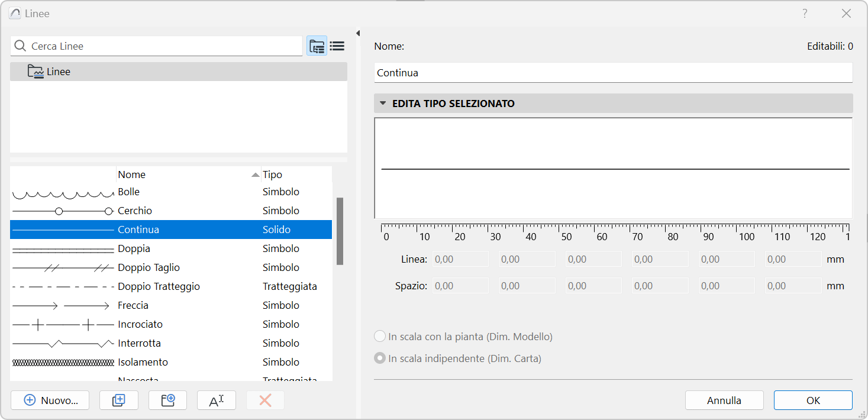Screen dimensions: 868x420
Task: Click the Cerchio line preview thumbnail
Action: coord(63,211)
